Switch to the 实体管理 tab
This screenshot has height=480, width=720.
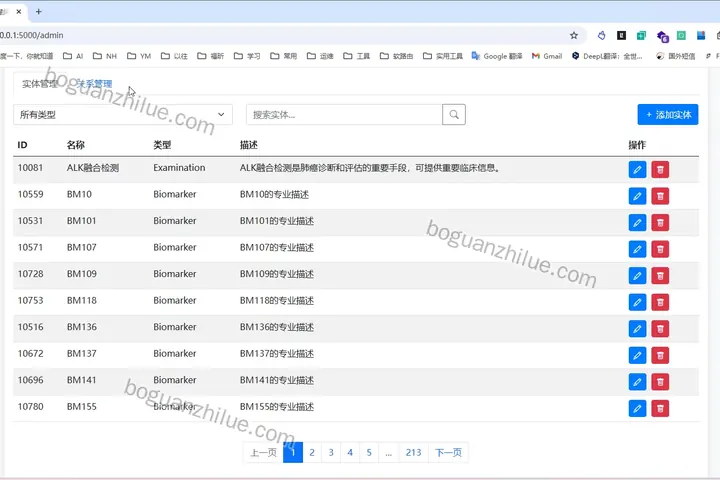click(40, 84)
